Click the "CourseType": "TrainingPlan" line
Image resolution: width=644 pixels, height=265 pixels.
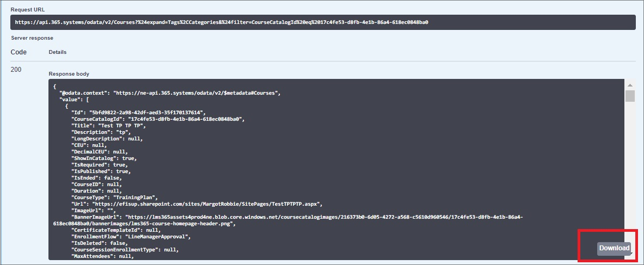click(x=115, y=198)
